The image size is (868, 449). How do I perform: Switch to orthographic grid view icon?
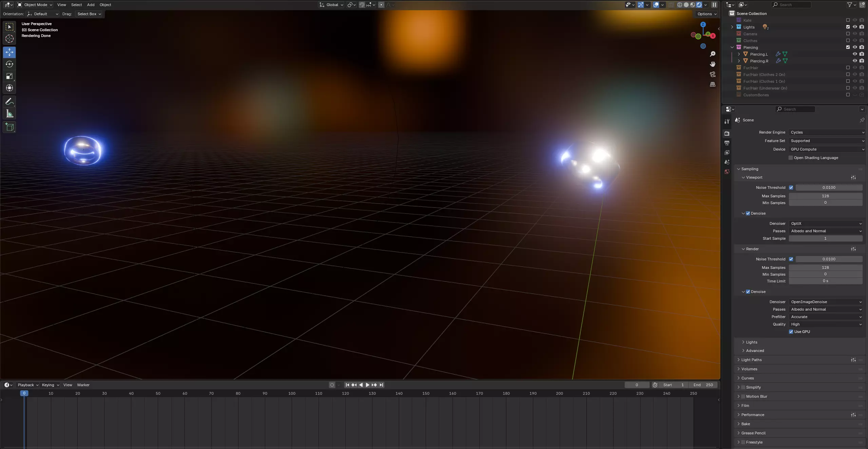712,84
